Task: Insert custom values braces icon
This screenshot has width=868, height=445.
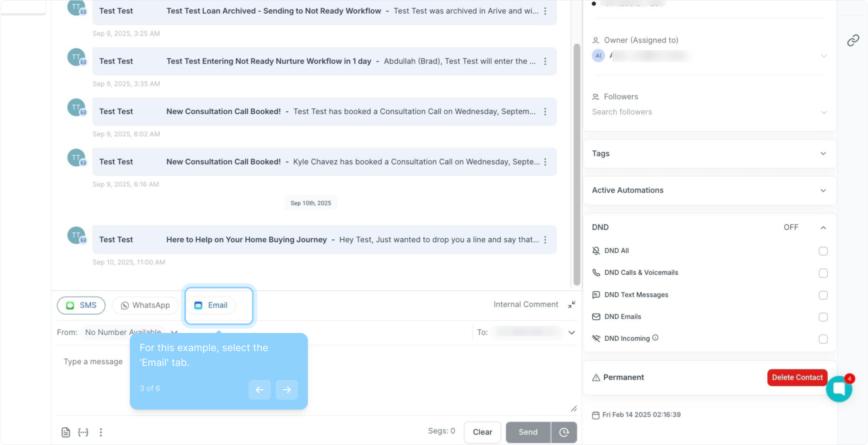Action: tap(83, 432)
